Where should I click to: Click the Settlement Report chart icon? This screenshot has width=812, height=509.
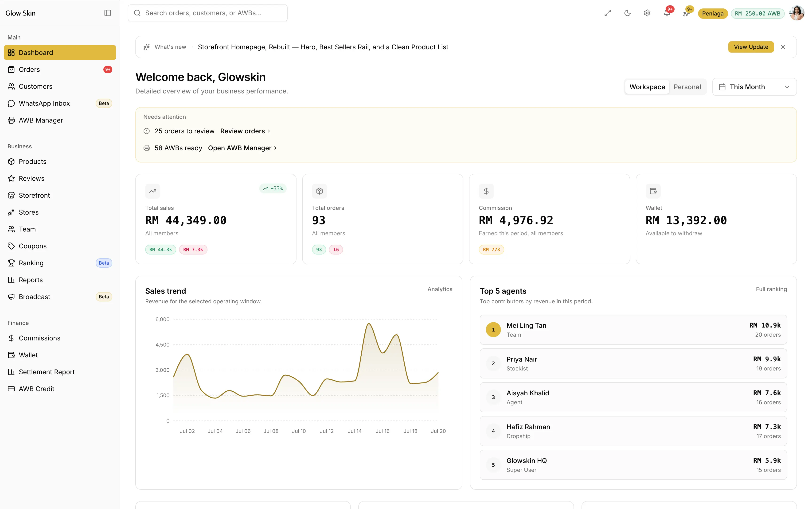click(12, 372)
